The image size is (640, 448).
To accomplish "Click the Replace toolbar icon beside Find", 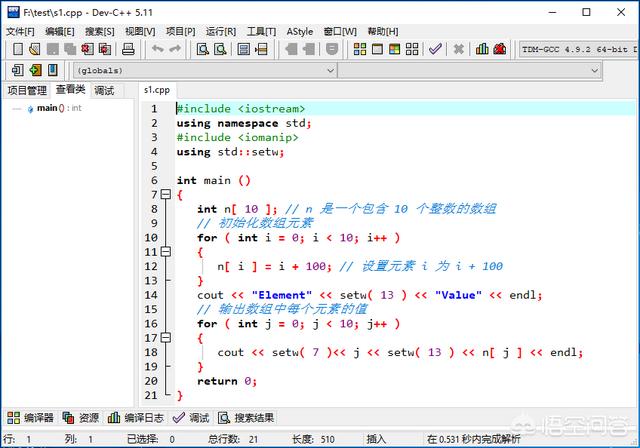I will pos(220,49).
